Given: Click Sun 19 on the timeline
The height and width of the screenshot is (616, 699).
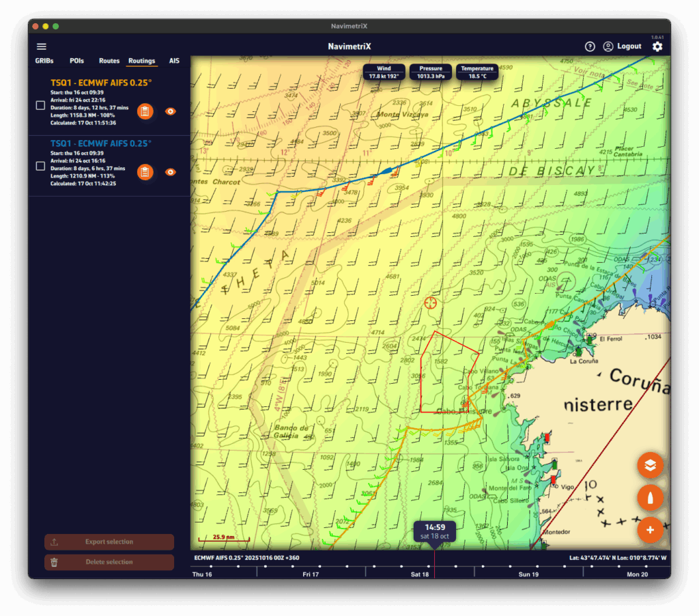Looking at the screenshot, I should [528, 574].
